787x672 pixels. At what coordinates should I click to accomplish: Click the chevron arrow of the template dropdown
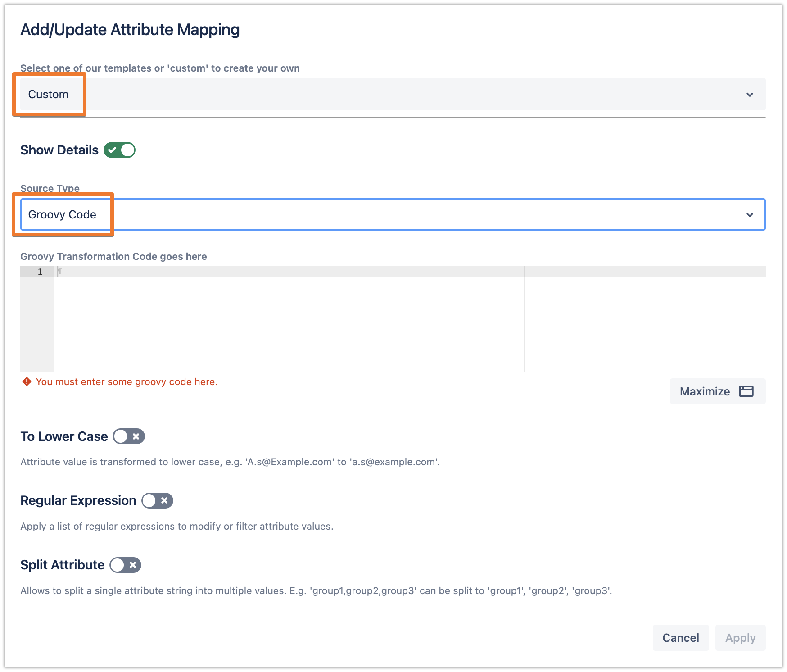pos(750,95)
